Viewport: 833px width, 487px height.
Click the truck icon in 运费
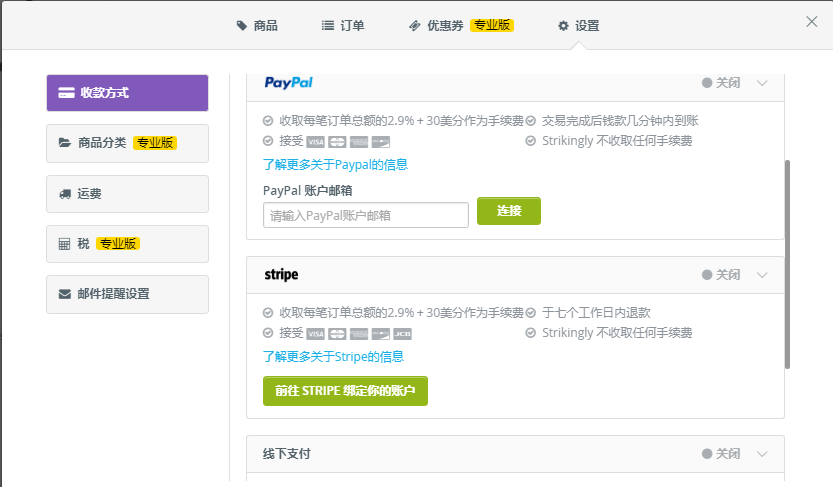click(x=65, y=194)
